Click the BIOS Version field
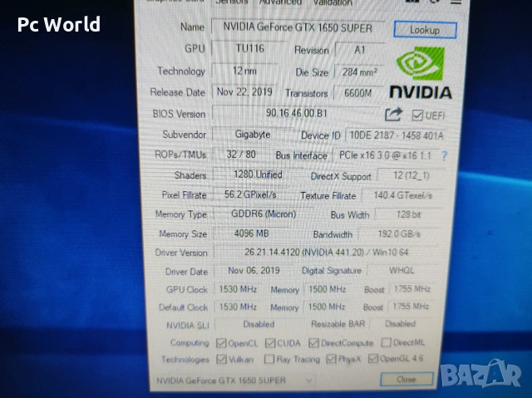 [296, 113]
